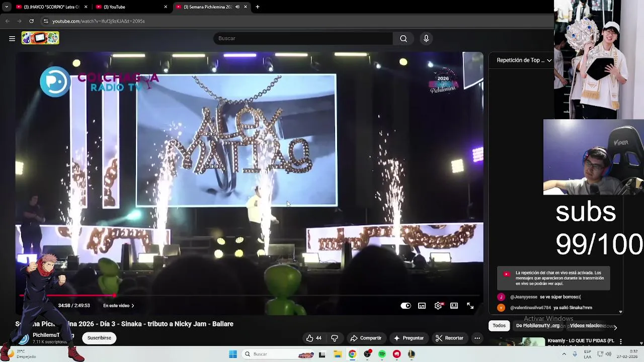This screenshot has height=362, width=644.
Task: Close the JHAYCO SCORPIO tab
Action: click(86, 7)
